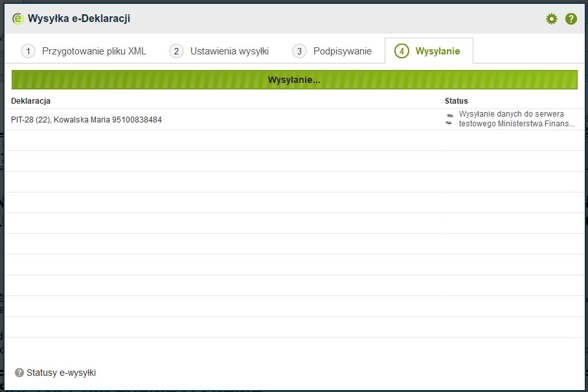Click the Wysyłka e-Deklaracji window title
Viewport: 588px width, 392px height.
point(79,19)
